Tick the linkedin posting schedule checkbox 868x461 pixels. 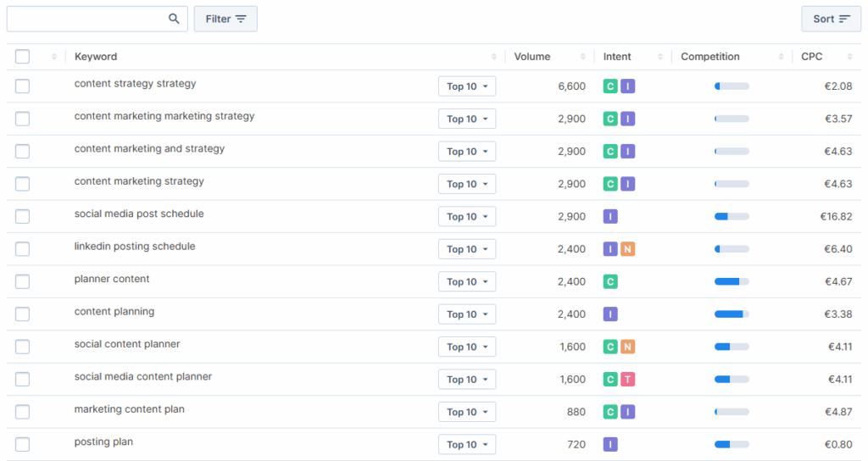coord(23,249)
